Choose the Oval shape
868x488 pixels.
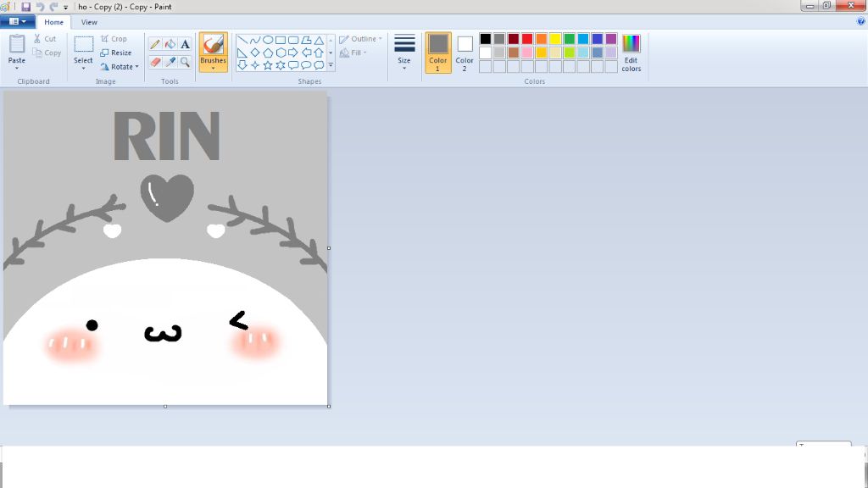(268, 40)
